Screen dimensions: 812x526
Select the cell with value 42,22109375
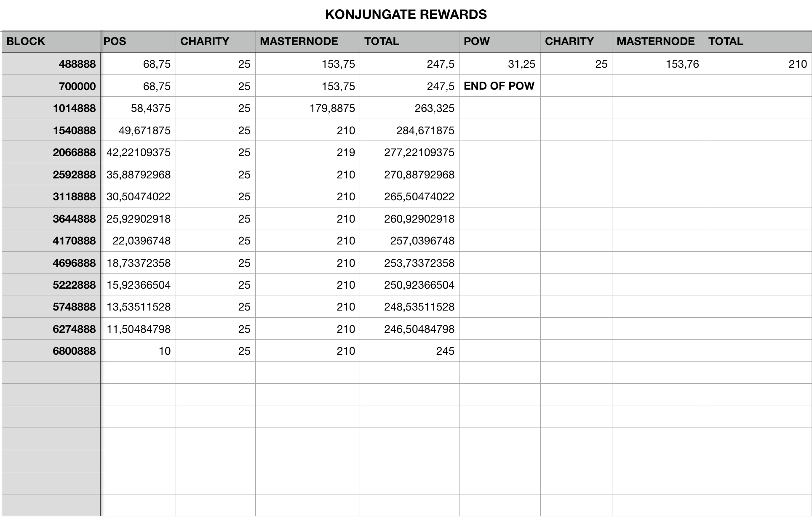pos(139,152)
